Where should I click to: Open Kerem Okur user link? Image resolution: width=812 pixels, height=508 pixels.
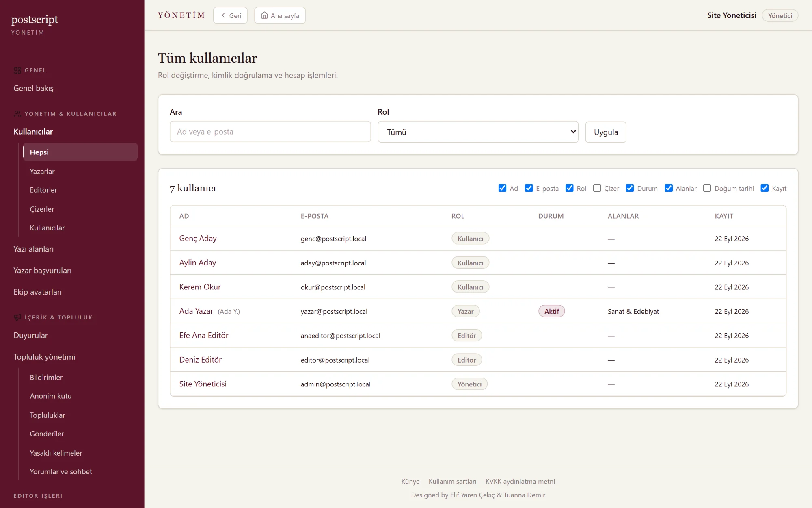[x=200, y=287]
